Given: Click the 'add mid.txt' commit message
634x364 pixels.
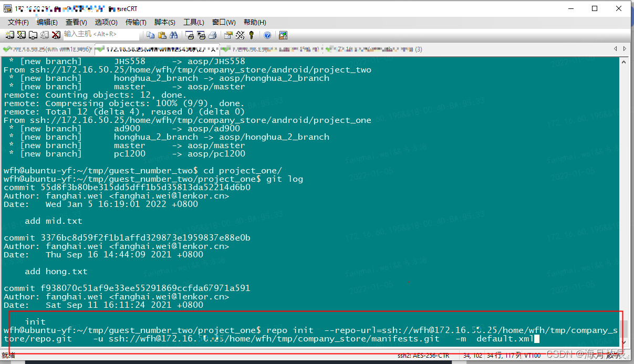Looking at the screenshot, I should (54, 221).
